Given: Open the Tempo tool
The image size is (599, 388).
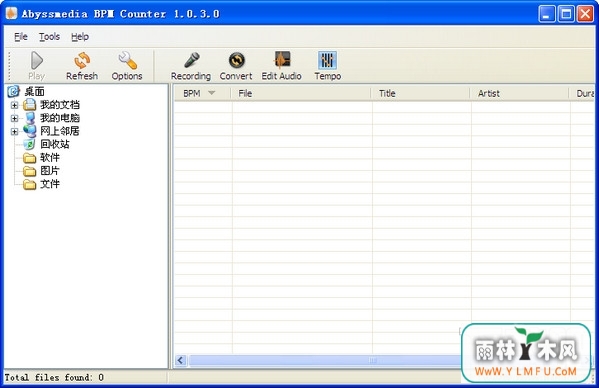Looking at the screenshot, I should [327, 66].
